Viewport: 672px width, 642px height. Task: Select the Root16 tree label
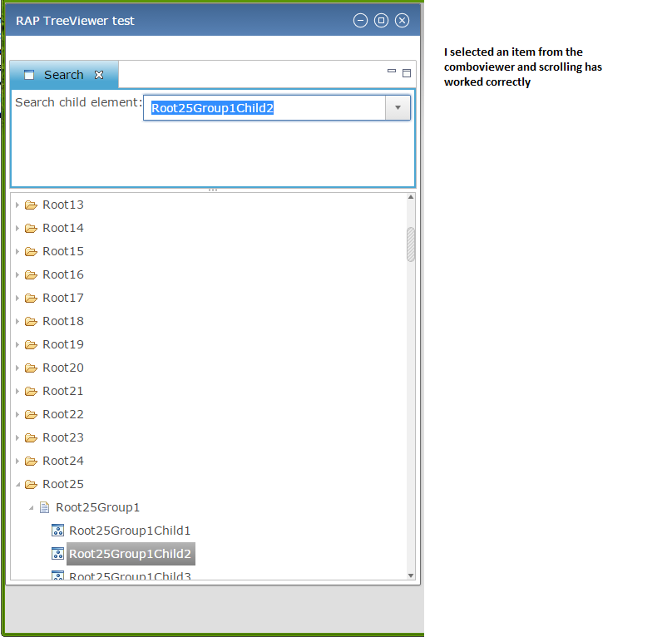click(63, 274)
